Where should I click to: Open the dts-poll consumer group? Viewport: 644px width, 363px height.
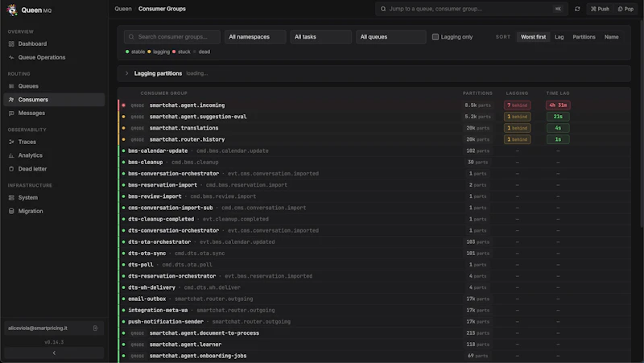point(140,265)
